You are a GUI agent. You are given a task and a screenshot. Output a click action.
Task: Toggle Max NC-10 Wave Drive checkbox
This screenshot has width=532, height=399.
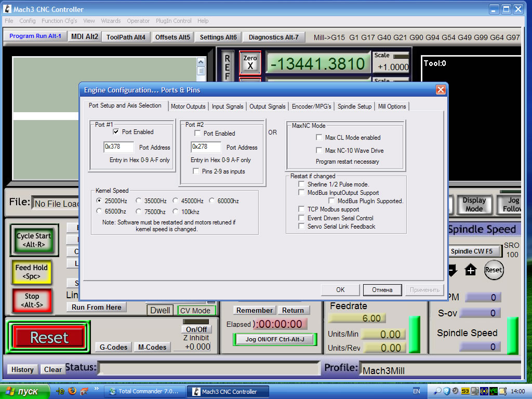pyautogui.click(x=319, y=150)
